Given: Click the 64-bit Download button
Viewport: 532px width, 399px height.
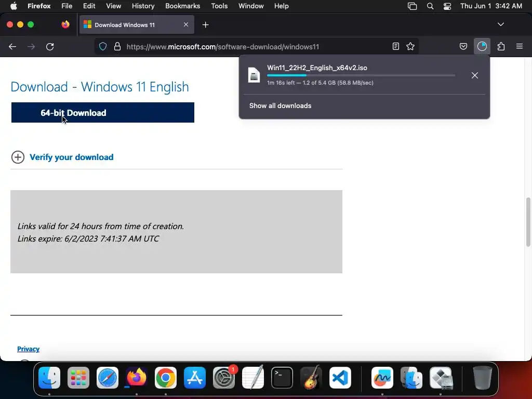Looking at the screenshot, I should (103, 113).
